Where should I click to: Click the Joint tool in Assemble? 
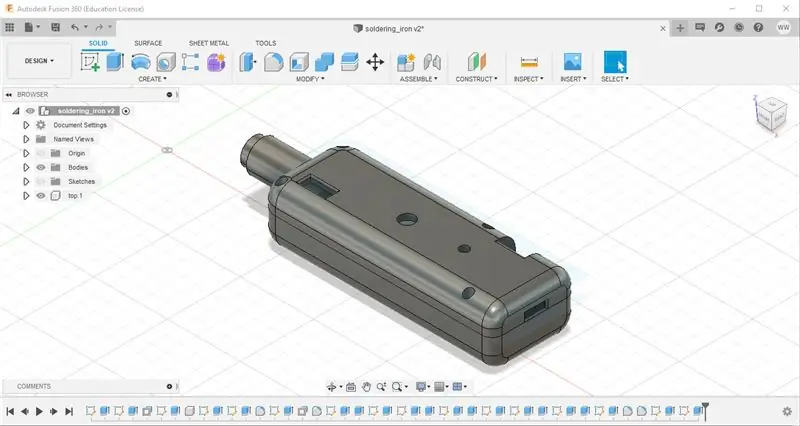point(432,62)
